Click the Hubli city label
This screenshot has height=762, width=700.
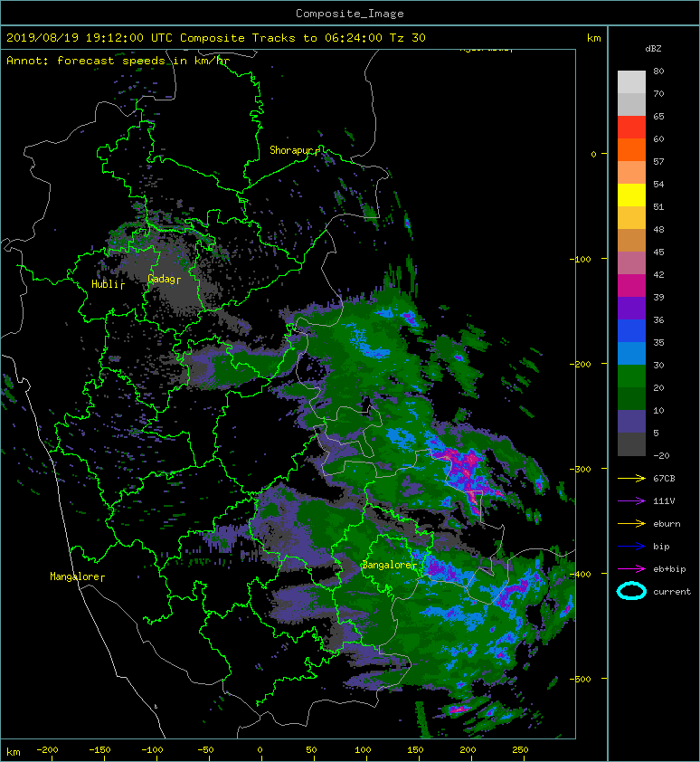coord(106,284)
